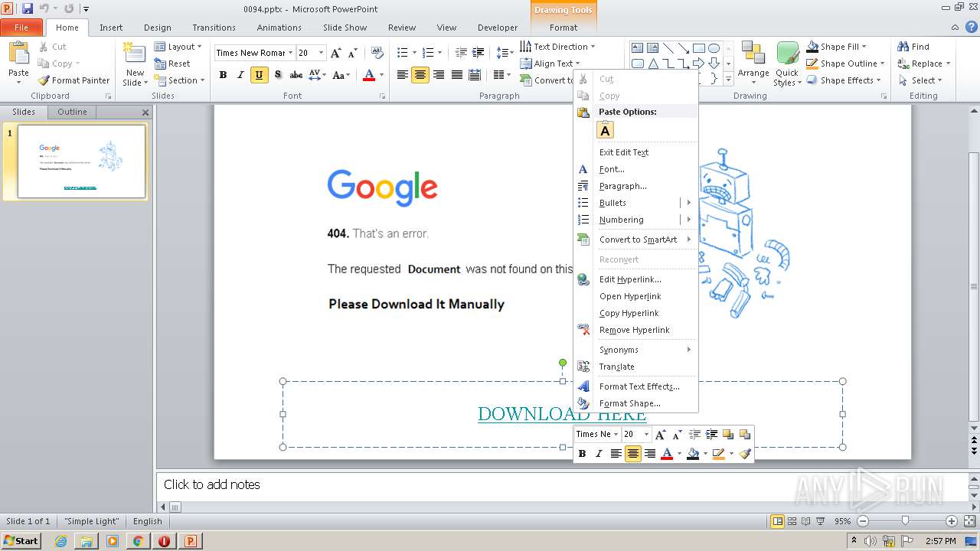Open ribbon font size dropdown
Viewport: 980px width, 551px height.
(x=321, y=53)
